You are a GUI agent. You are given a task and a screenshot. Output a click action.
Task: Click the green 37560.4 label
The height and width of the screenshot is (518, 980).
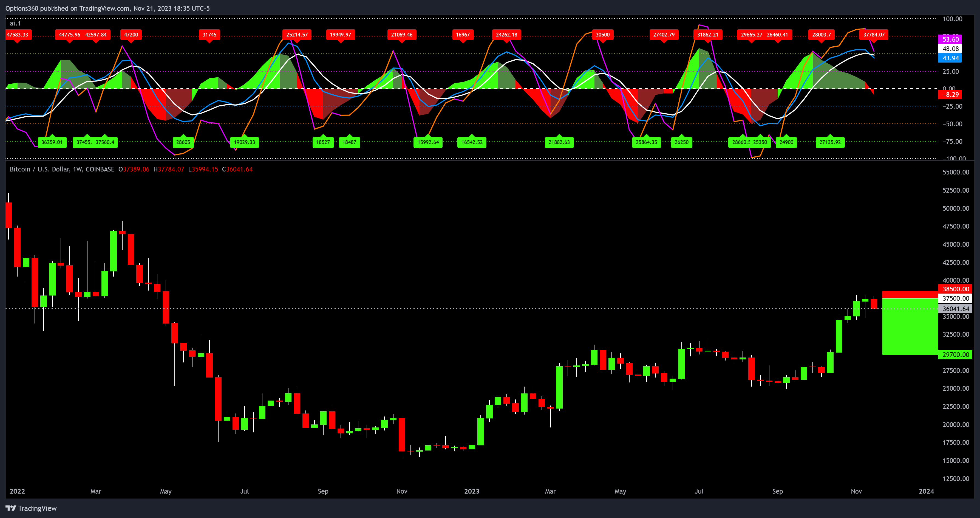coord(105,142)
